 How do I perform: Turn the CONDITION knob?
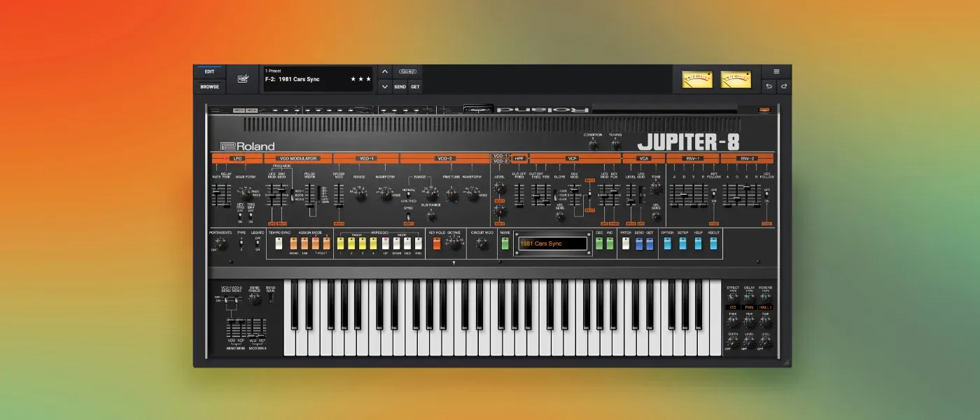coord(593,144)
